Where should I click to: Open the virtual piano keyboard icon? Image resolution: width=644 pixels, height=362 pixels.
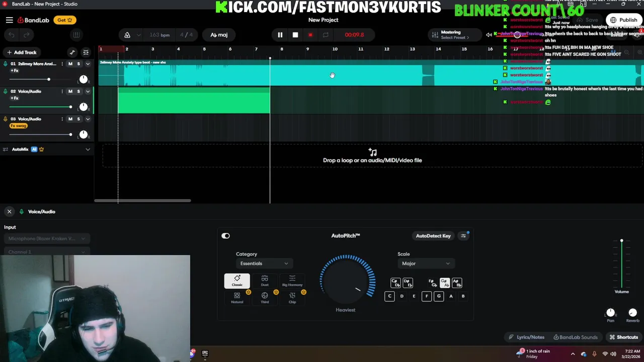click(x=76, y=35)
